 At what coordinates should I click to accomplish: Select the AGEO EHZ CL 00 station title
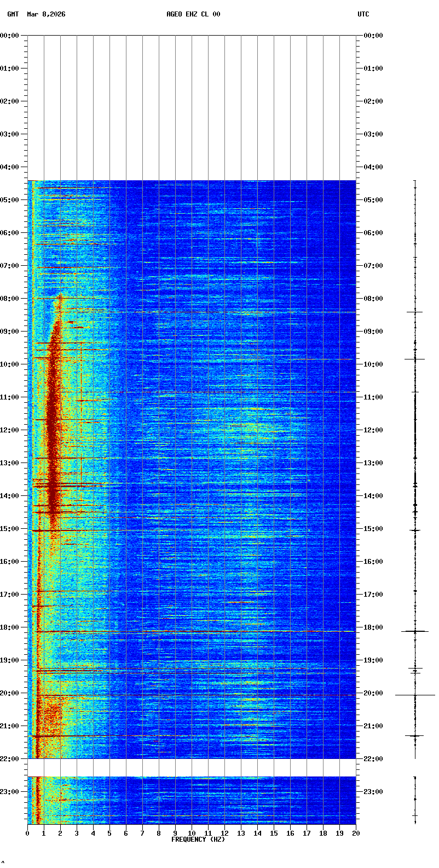click(193, 14)
